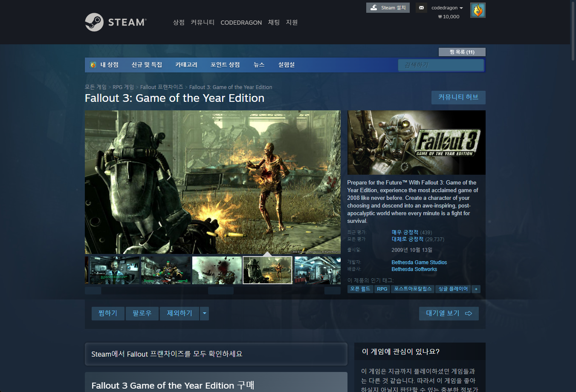This screenshot has height=392, width=576.
Task: Select the blood explosion thumbnail
Action: (x=217, y=270)
